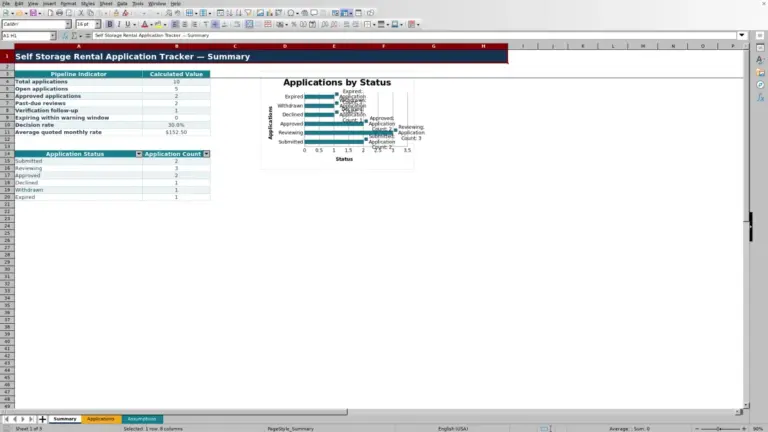The image size is (768, 432).
Task: Toggle Bold formatting
Action: click(x=110, y=24)
